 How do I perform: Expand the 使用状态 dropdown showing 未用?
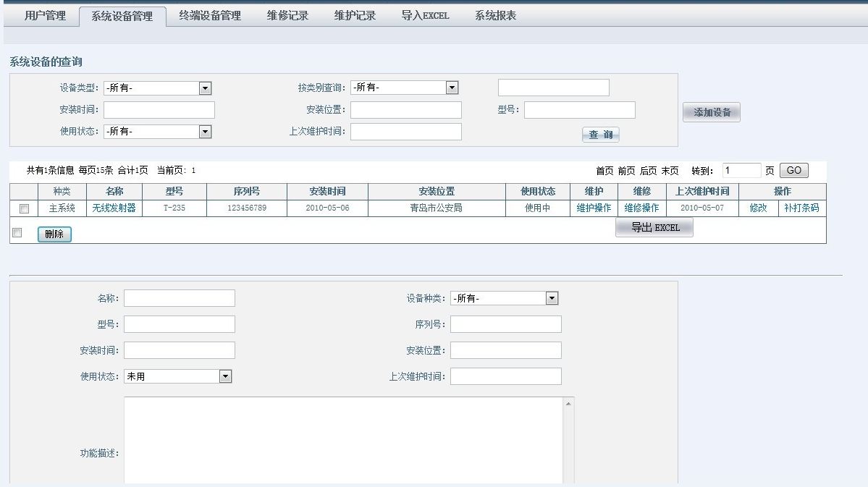(225, 376)
